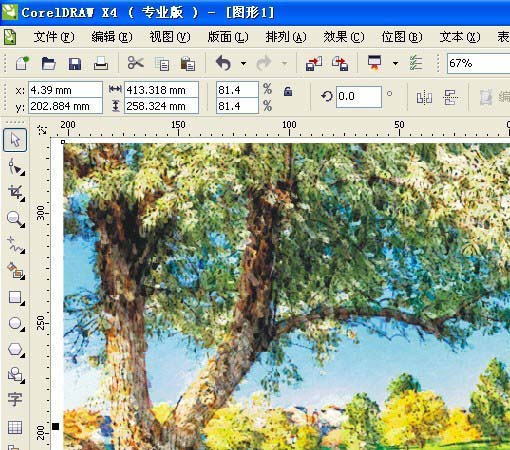This screenshot has height=450, width=510.
Task: Click the Welcome Screen checklist icon
Action: [x=416, y=63]
